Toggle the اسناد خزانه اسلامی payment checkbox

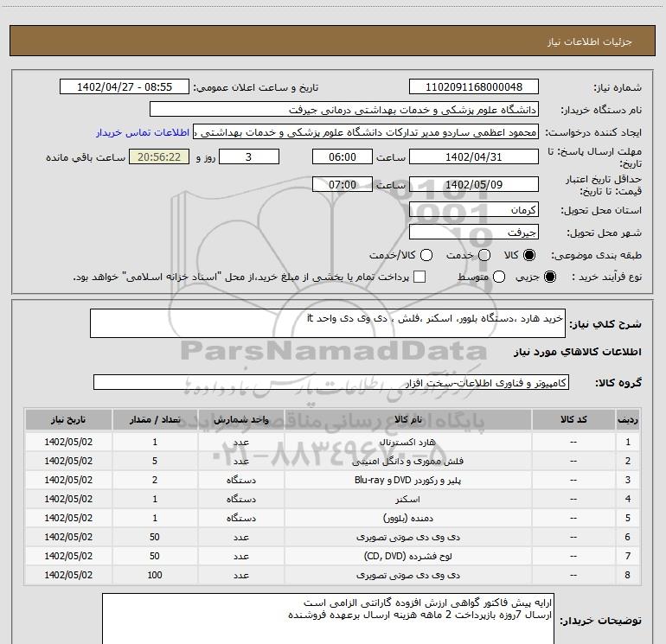click(x=419, y=277)
